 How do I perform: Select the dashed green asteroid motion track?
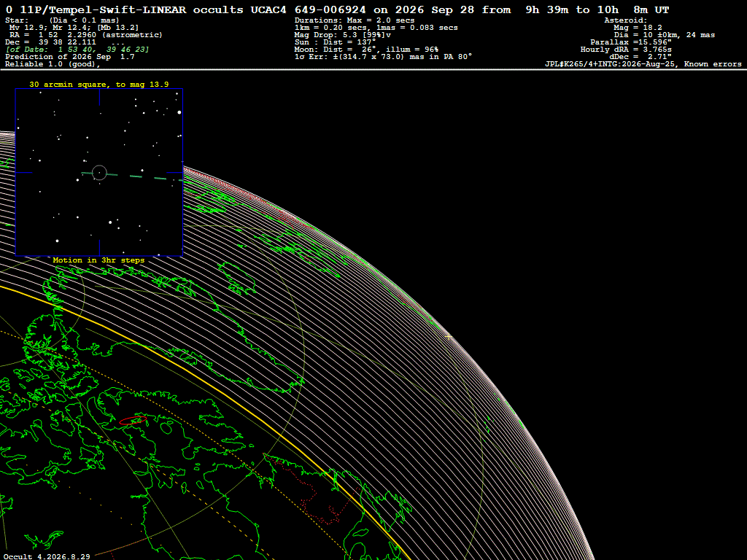pyautogui.click(x=132, y=176)
